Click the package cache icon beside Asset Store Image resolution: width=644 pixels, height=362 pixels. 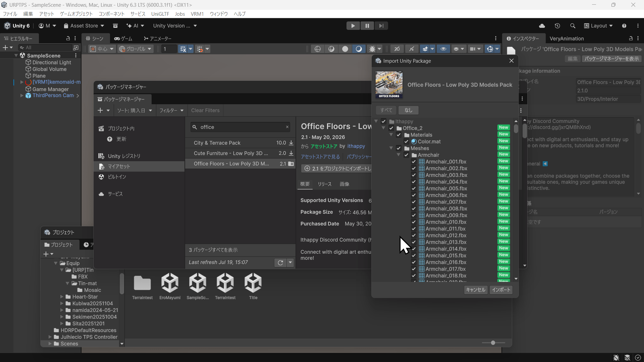click(115, 26)
